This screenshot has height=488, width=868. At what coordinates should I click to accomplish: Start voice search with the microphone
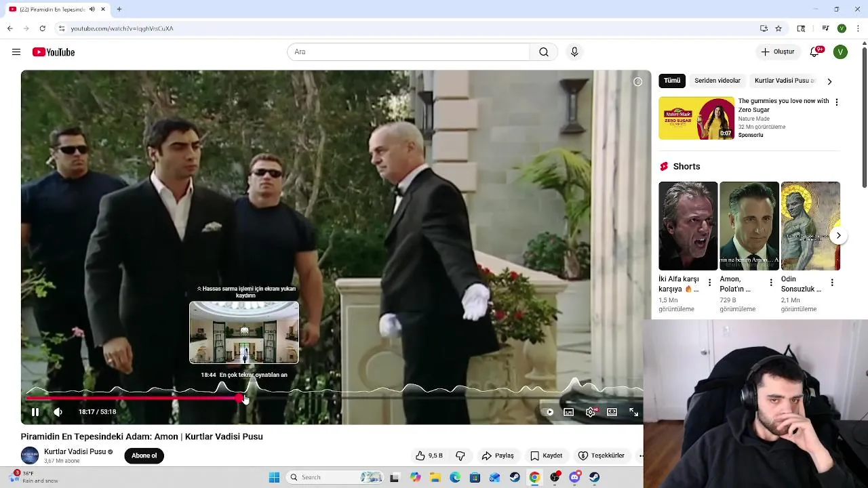(x=574, y=52)
